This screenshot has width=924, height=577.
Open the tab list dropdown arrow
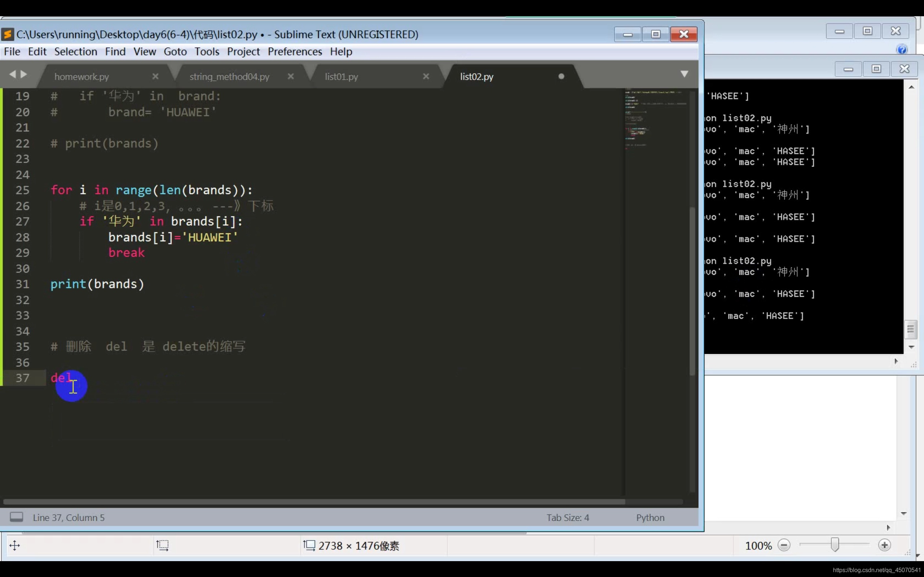pos(684,74)
